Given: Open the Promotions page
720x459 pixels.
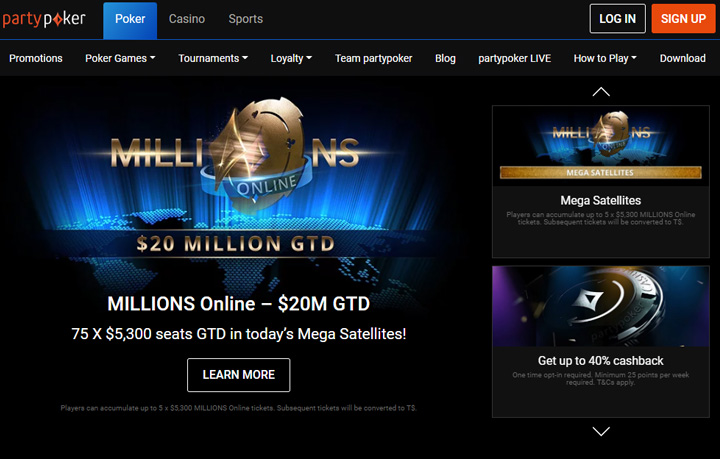Looking at the screenshot, I should click(36, 58).
